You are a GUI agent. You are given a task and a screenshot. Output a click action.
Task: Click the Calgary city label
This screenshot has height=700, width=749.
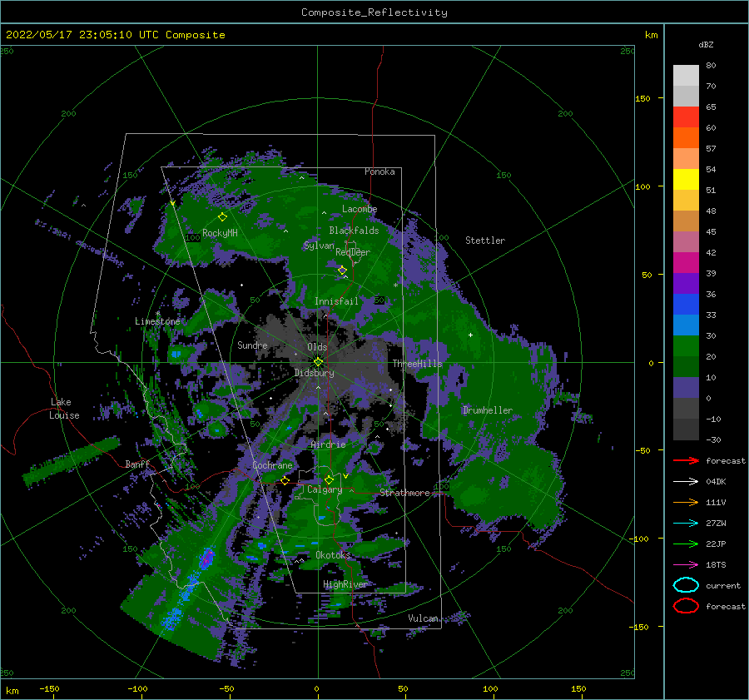pos(325,489)
